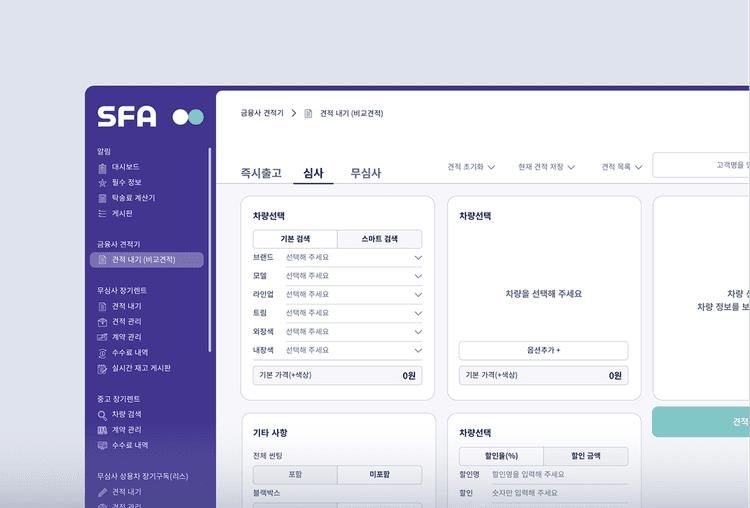Screen dimensions: 750x508
Task: Select the 할인 금액 button
Action: click(585, 456)
